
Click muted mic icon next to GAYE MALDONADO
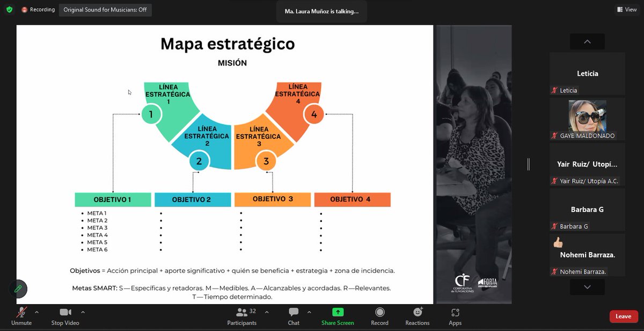pos(554,136)
